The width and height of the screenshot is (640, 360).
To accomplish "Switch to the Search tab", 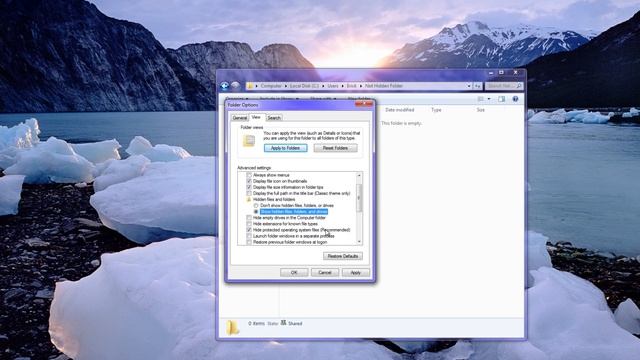I will 274,118.
